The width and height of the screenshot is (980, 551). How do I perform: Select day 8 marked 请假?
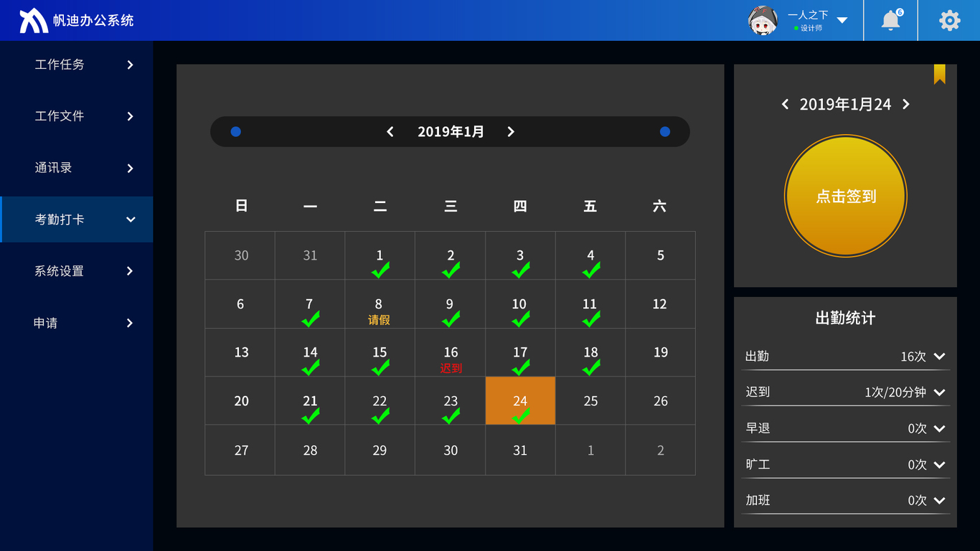pos(380,304)
